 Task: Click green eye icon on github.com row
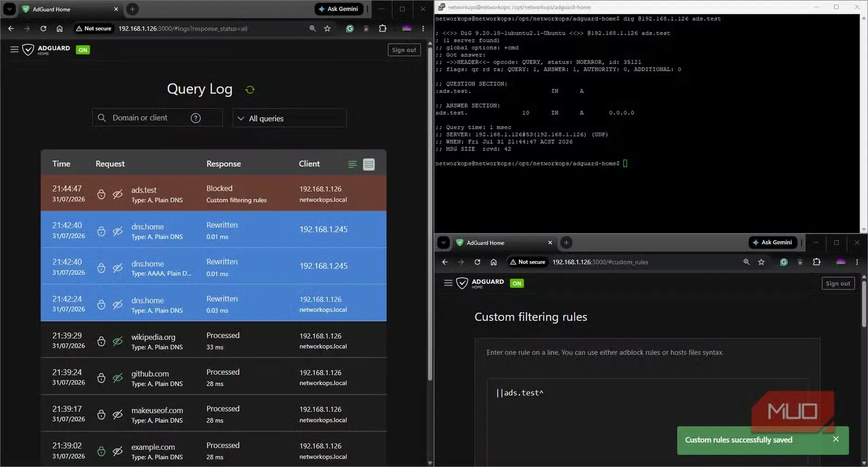tap(118, 377)
